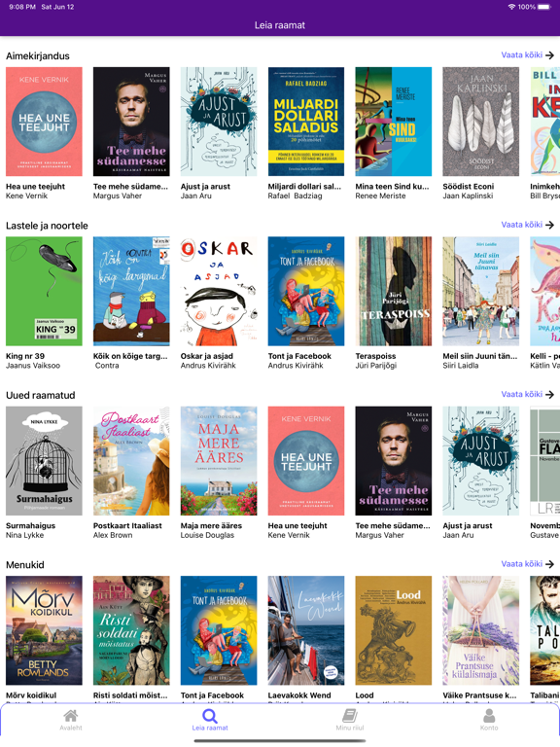Open Maja mere ääres book cover
Viewport: 560px width, 747px height.
[x=219, y=461]
